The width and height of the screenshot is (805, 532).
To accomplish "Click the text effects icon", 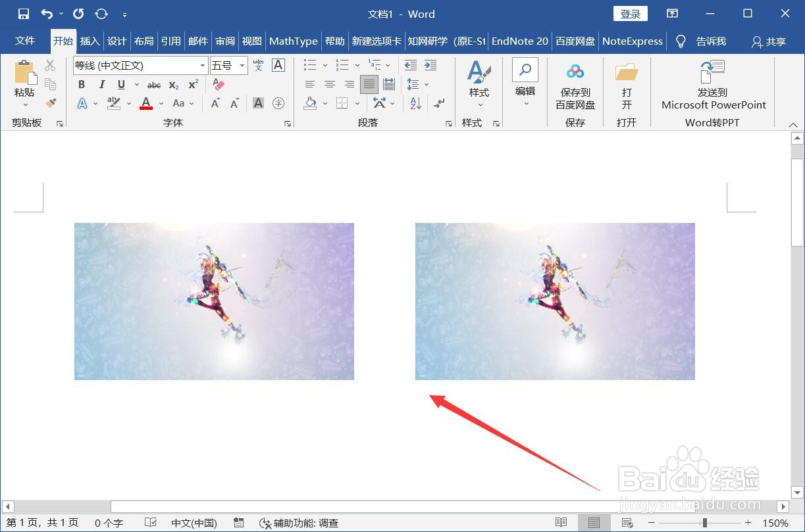I will [x=83, y=103].
